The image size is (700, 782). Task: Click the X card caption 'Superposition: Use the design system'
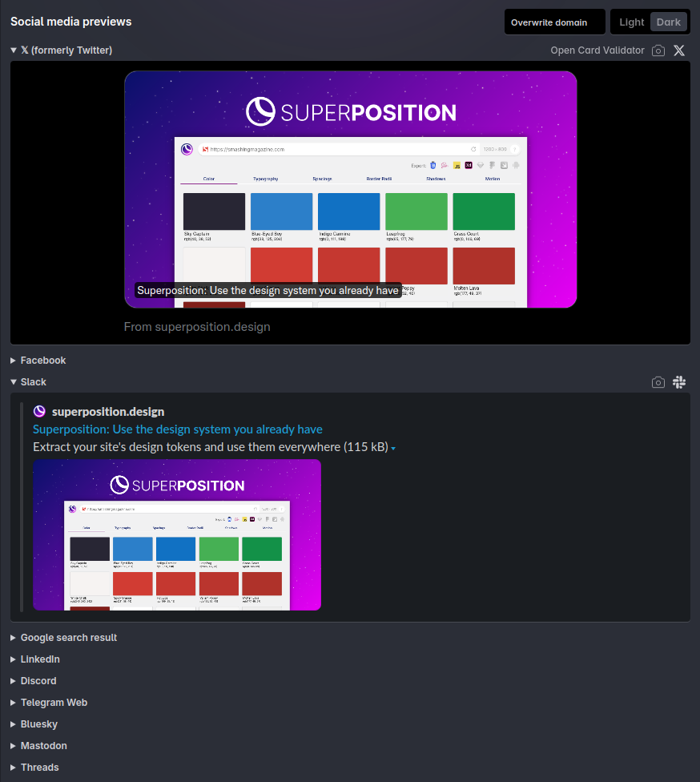268,290
